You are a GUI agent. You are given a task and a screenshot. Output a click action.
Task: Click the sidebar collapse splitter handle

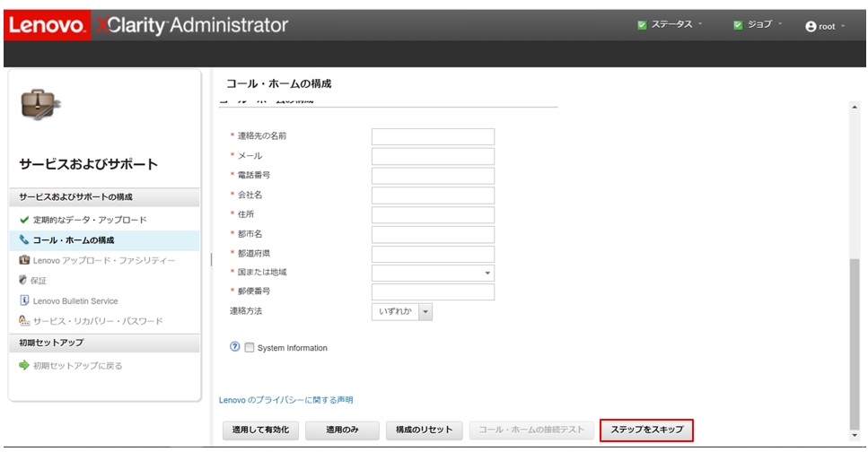click(212, 259)
